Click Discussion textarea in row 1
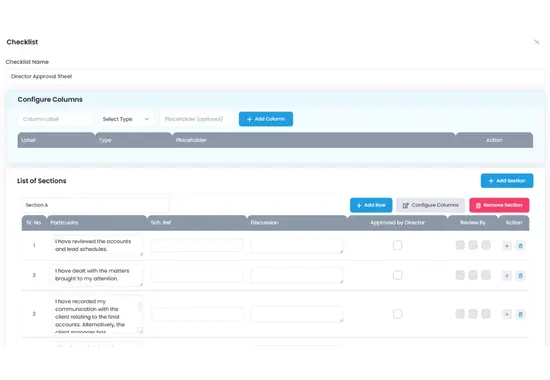 297,245
